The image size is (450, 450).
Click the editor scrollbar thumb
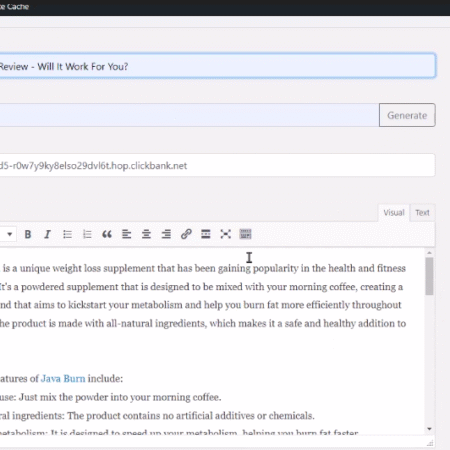click(x=430, y=276)
